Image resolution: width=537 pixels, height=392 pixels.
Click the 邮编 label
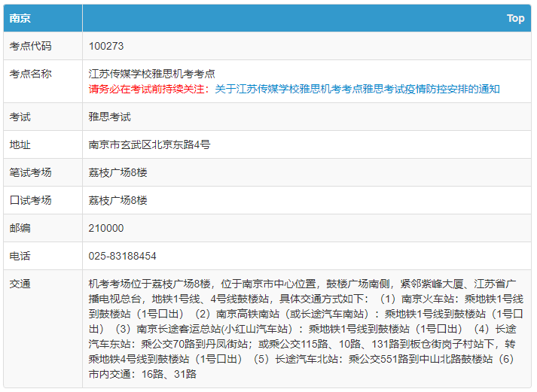[20, 228]
